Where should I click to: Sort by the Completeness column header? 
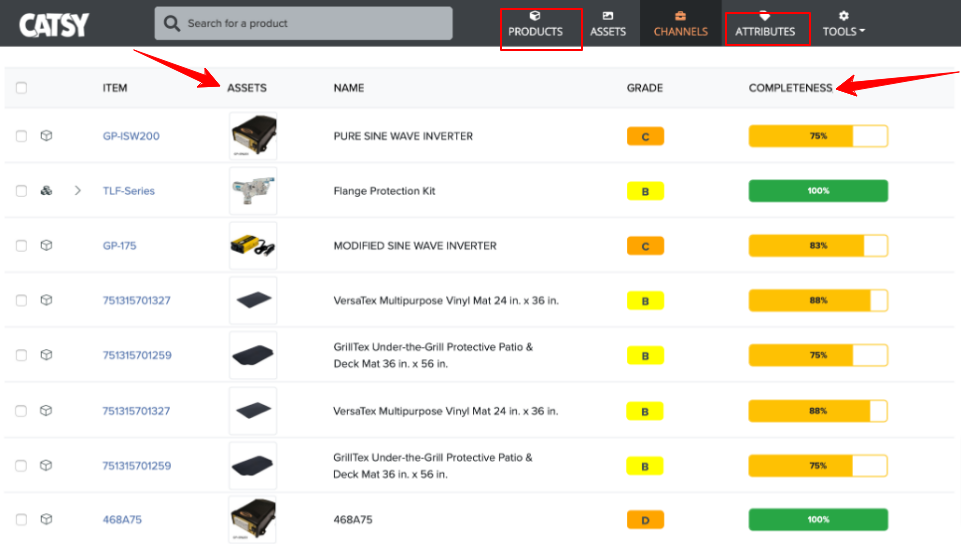(x=790, y=88)
